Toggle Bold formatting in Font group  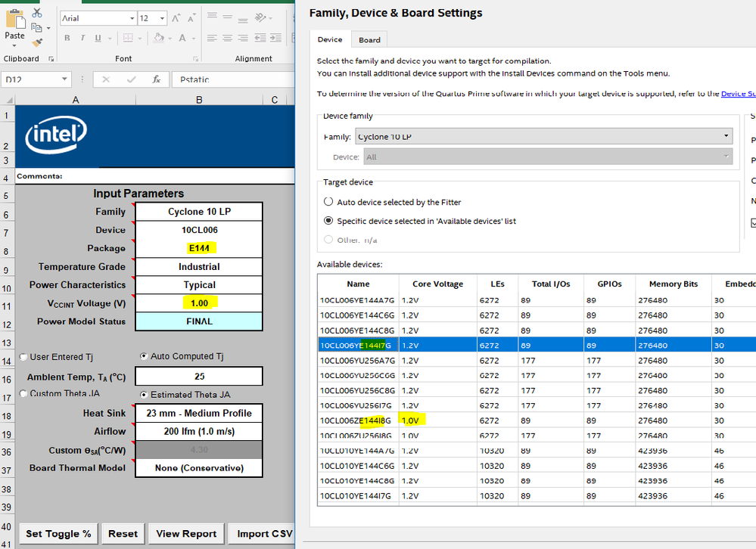coord(67,38)
